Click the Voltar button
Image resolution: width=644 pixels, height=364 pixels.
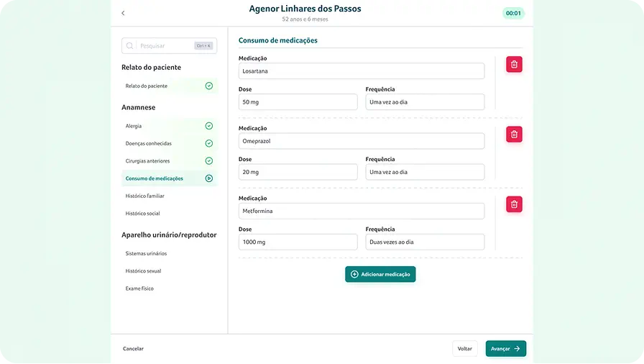pos(465,349)
